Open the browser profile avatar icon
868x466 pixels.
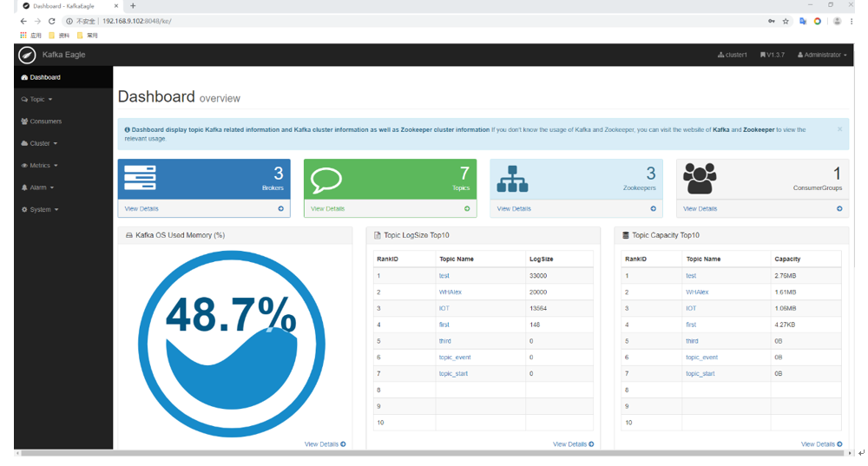coord(837,21)
